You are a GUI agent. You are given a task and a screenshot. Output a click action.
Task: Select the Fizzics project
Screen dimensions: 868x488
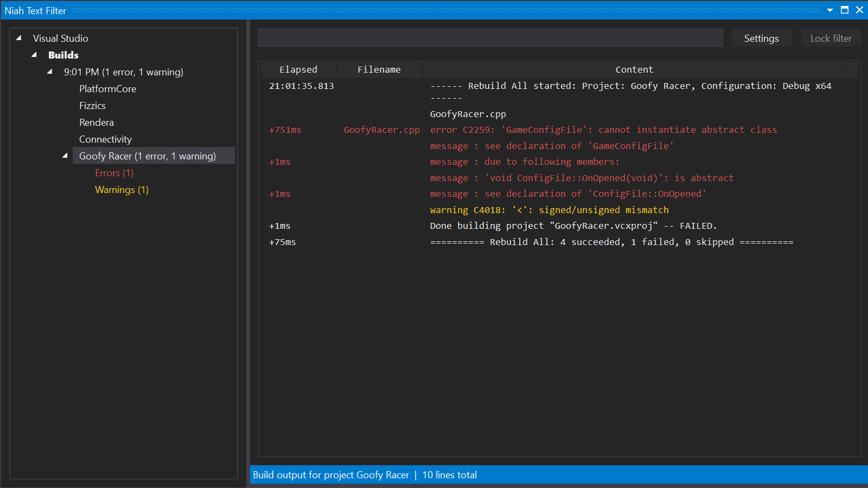92,105
